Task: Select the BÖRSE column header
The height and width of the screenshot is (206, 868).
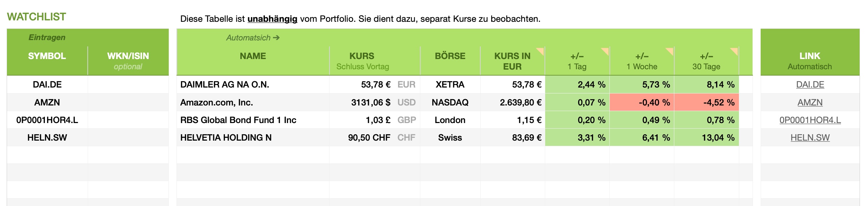Action: pyautogui.click(x=450, y=56)
